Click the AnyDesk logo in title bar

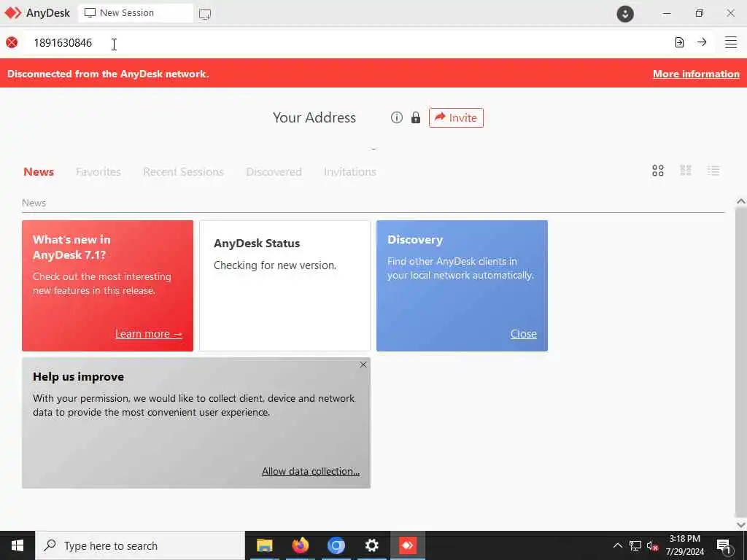[13, 13]
